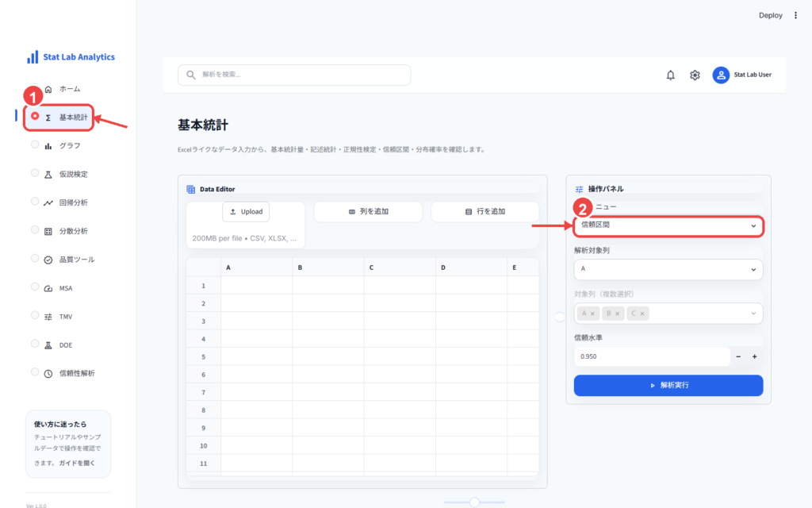Open notifications with the bell icon
812x508 pixels.
[671, 75]
